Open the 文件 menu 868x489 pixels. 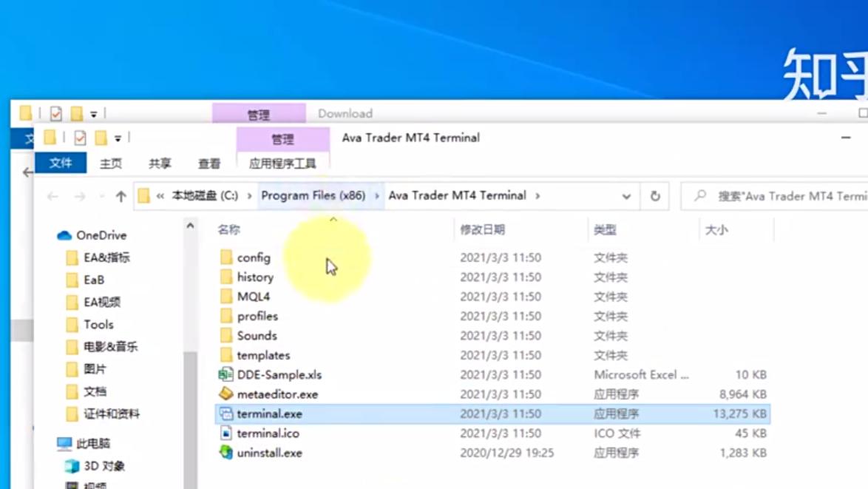tap(61, 163)
